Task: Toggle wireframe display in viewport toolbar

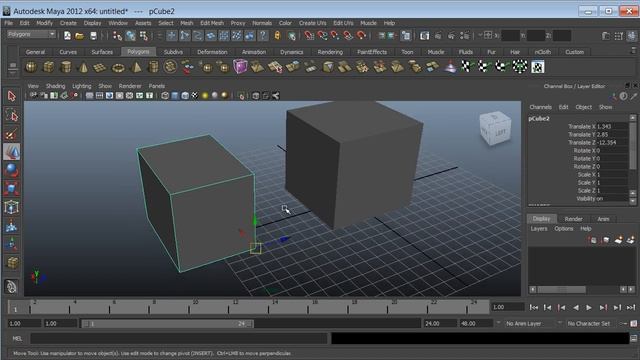Action: (x=165, y=96)
